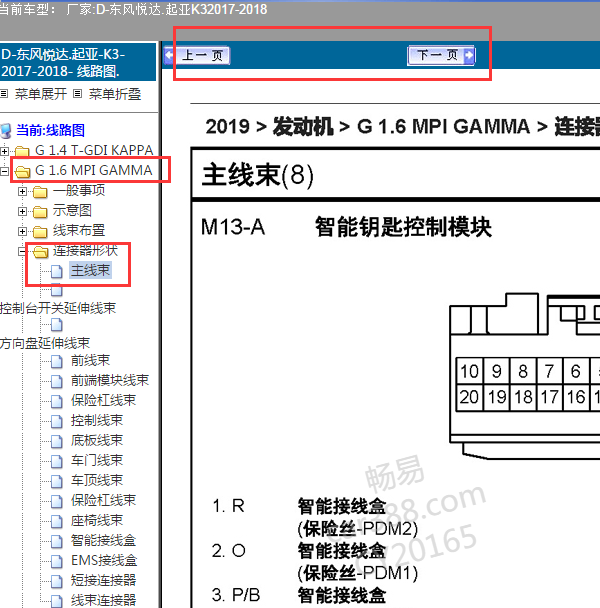
Task: Click pin 17 in connector diagram
Action: point(549,397)
